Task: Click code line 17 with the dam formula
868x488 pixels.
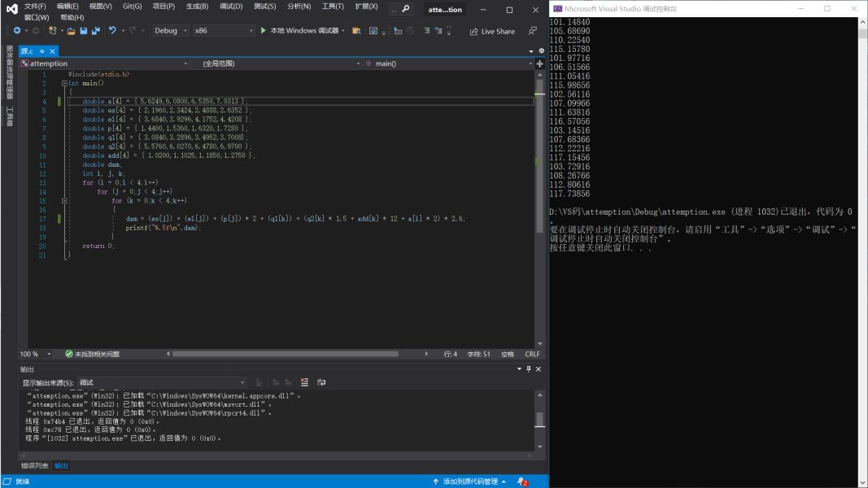Action: pyautogui.click(x=295, y=219)
